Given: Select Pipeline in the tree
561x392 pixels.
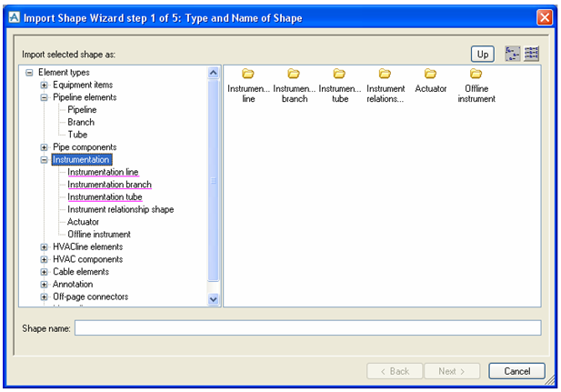Looking at the screenshot, I should [x=84, y=109].
